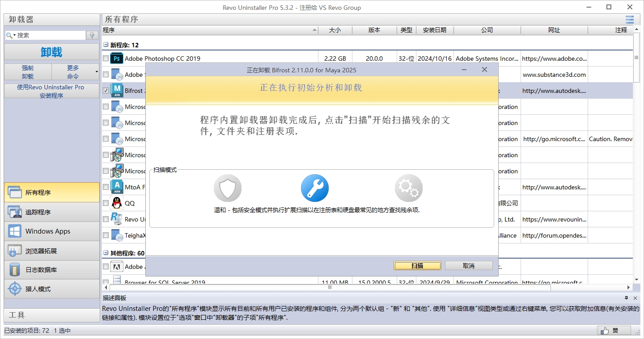Click the vertical scrollbar thumb

tap(636, 58)
